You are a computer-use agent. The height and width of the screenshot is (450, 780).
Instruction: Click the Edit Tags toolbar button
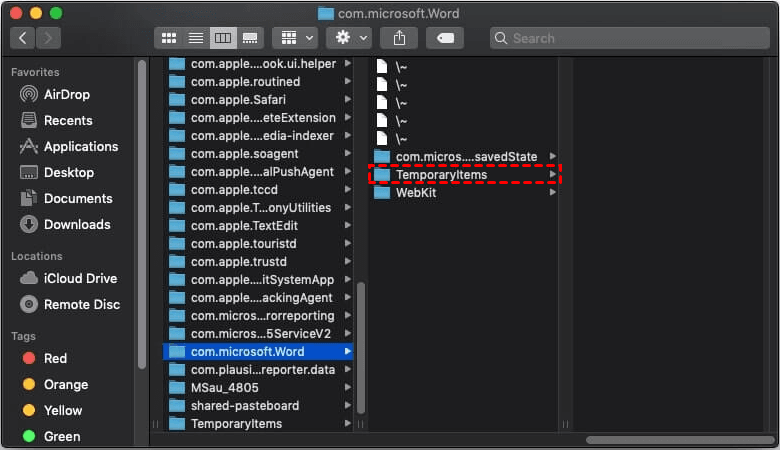click(445, 38)
